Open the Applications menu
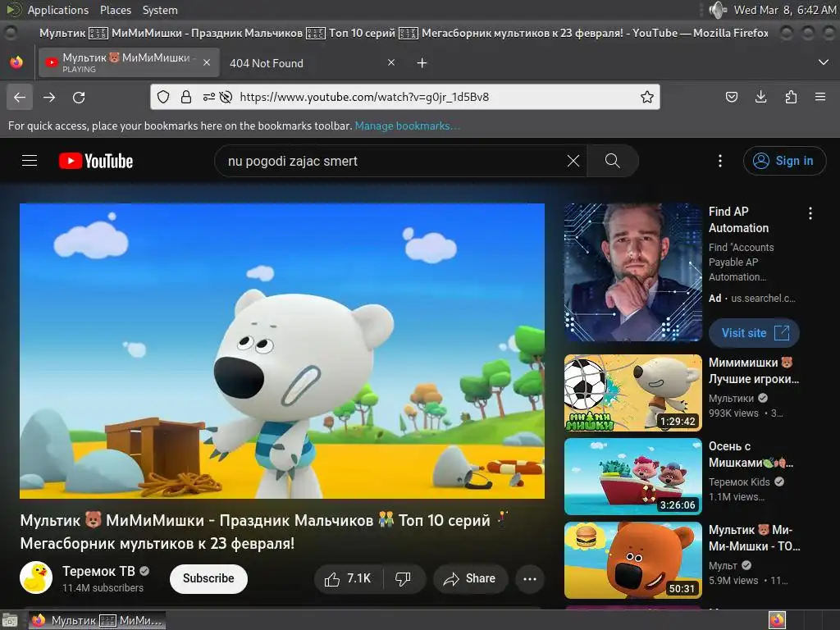The height and width of the screenshot is (630, 840). pos(58,10)
